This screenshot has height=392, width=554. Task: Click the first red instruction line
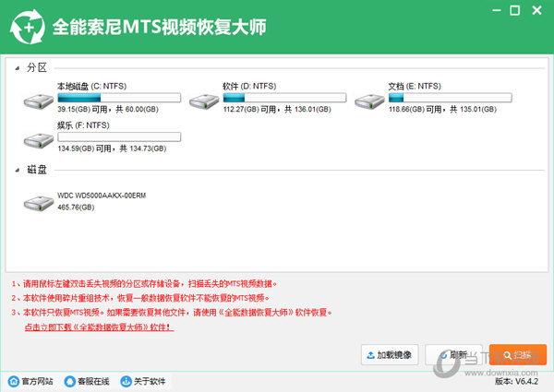tap(144, 284)
